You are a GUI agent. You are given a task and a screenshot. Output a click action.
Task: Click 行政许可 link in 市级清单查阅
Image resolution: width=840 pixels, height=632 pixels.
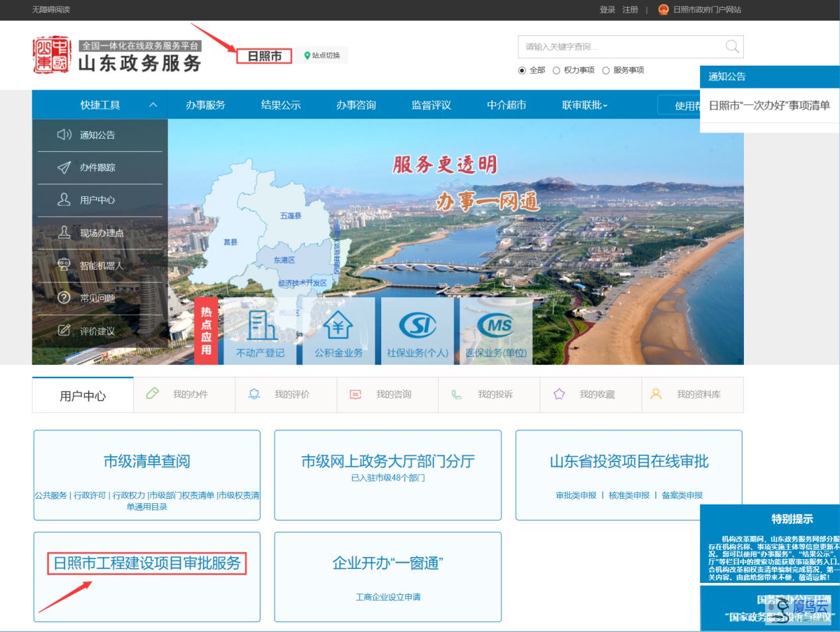[90, 495]
